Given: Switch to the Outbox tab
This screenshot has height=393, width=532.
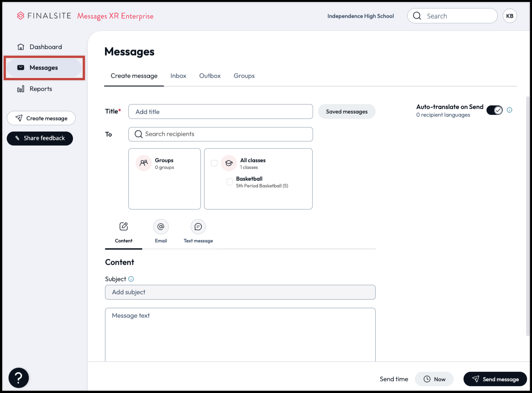Looking at the screenshot, I should [210, 76].
